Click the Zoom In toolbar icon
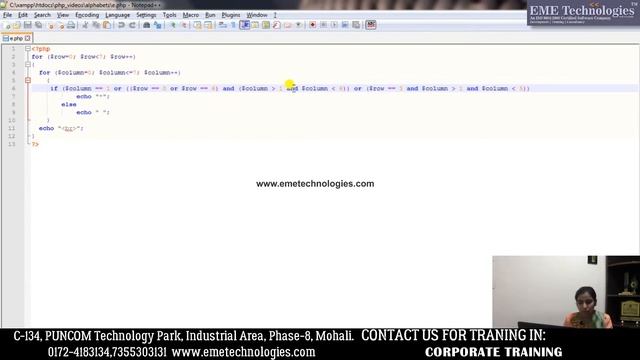Image resolution: width=640 pixels, height=360 pixels. 173,25
